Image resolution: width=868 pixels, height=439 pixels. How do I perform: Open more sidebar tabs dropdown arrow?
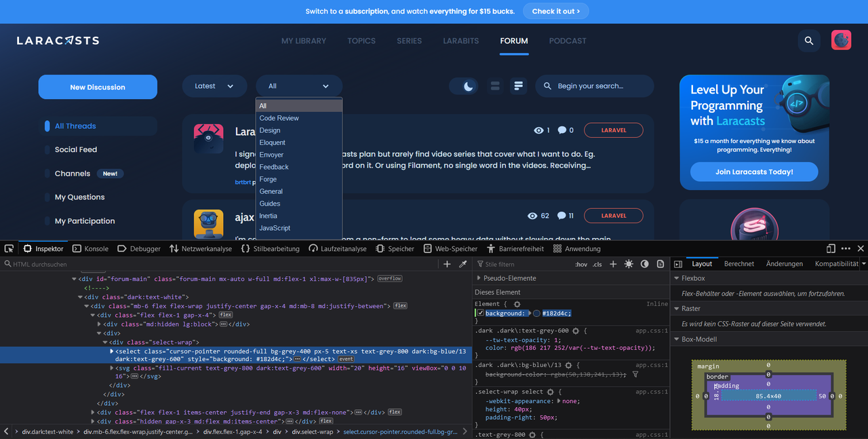click(x=863, y=264)
